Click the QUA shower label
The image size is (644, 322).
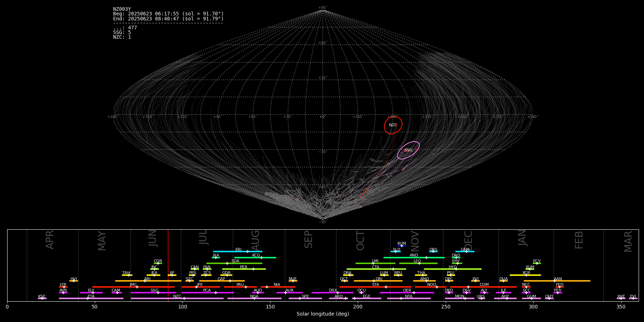click(x=503, y=279)
